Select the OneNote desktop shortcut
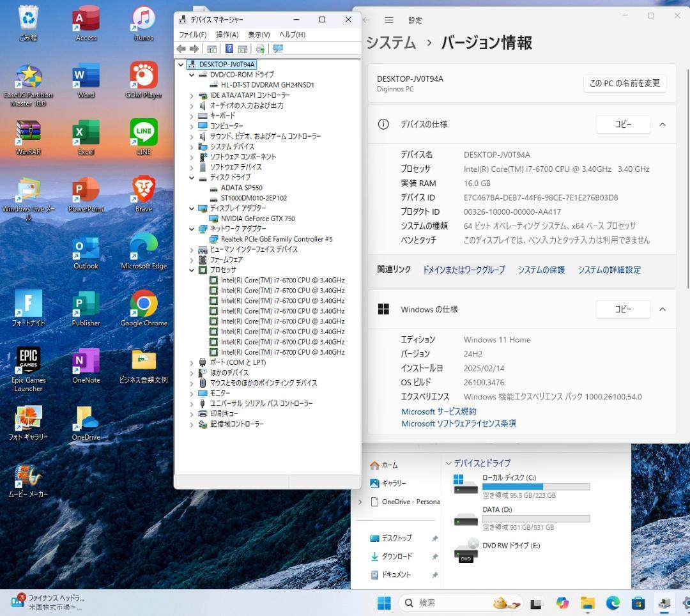Screen dimensions: 690x616 coord(86,366)
